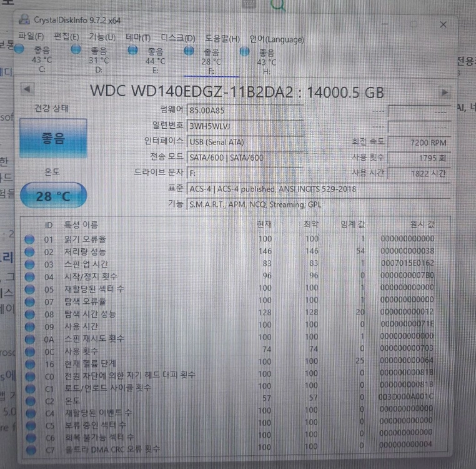Click the power on count 1795 회

point(419,158)
